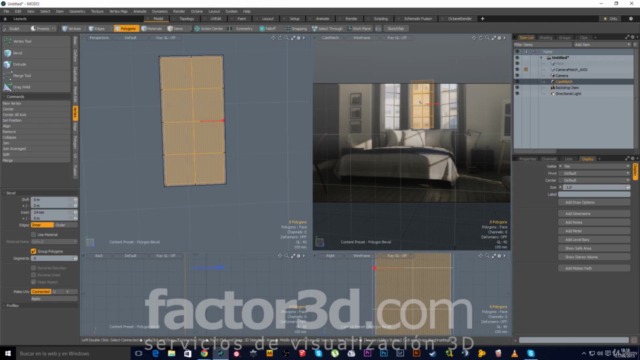Click the Perspective viewport rotate icon

[x=280, y=38]
